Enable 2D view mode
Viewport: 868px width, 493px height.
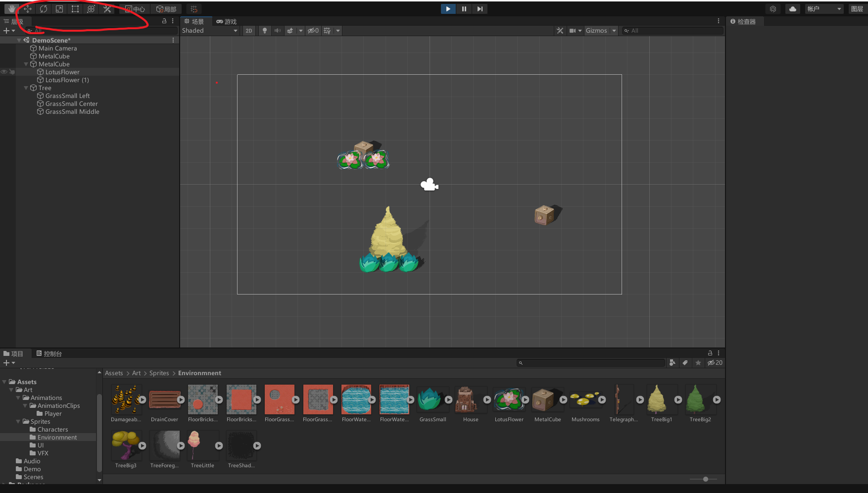coord(249,31)
